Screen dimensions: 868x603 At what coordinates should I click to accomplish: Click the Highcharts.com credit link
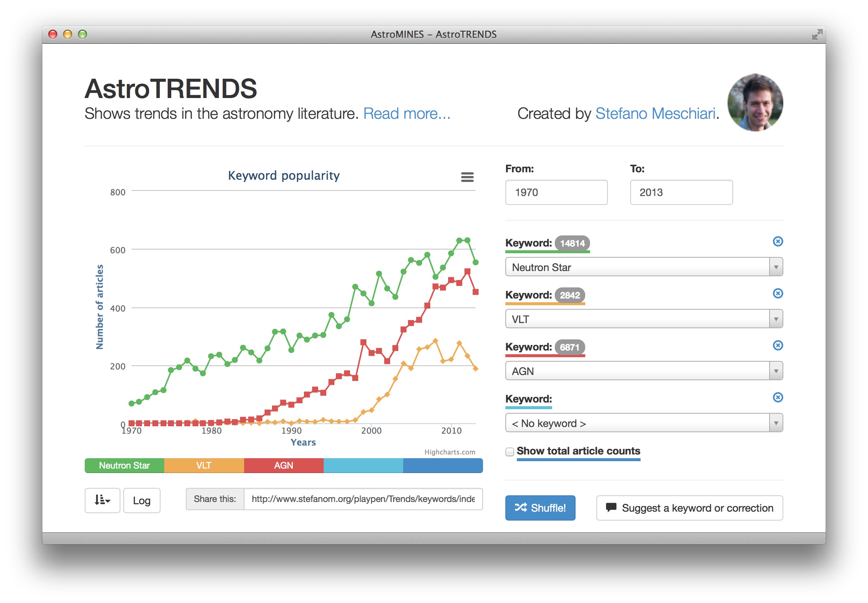450,452
